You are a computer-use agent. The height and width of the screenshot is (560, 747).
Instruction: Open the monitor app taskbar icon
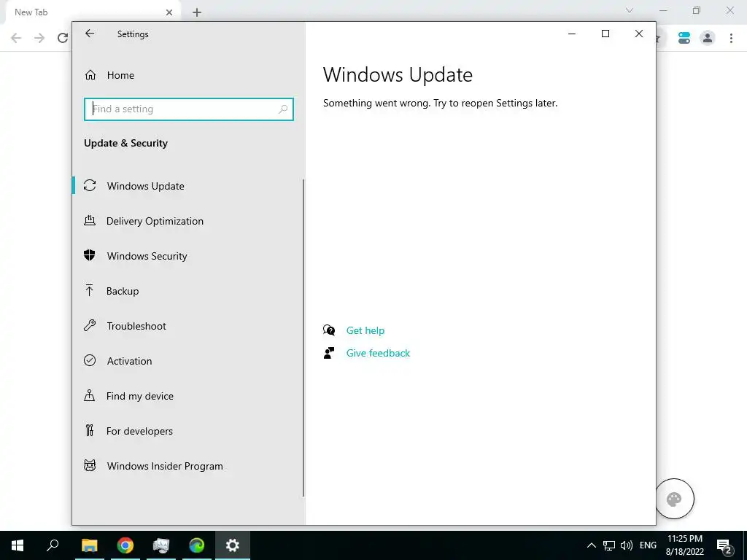click(x=161, y=545)
